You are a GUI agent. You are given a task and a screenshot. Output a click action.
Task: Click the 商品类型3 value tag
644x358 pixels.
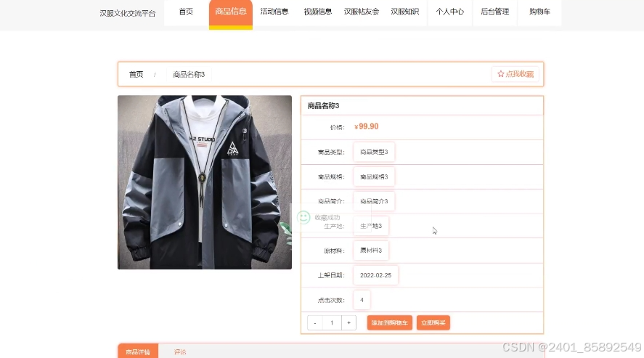[x=374, y=152]
